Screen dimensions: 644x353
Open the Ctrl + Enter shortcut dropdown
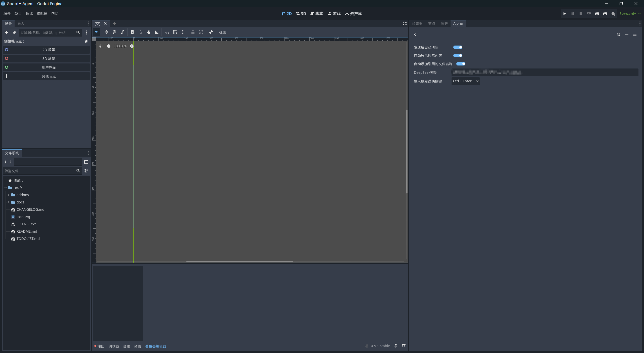[x=465, y=81]
